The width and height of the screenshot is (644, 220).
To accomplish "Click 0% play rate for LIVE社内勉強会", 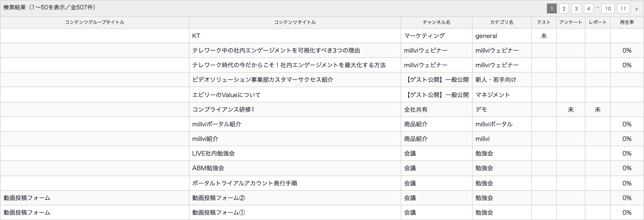I will (627, 153).
